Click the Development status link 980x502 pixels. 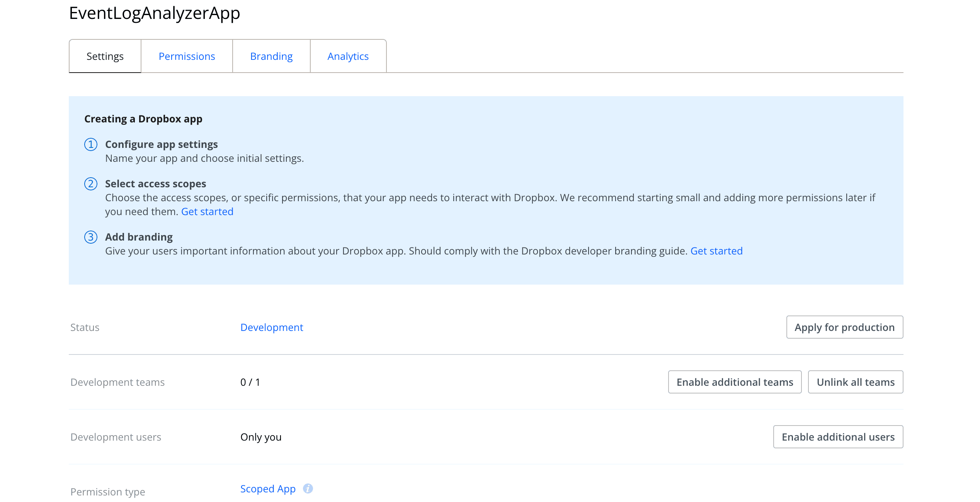(x=272, y=327)
